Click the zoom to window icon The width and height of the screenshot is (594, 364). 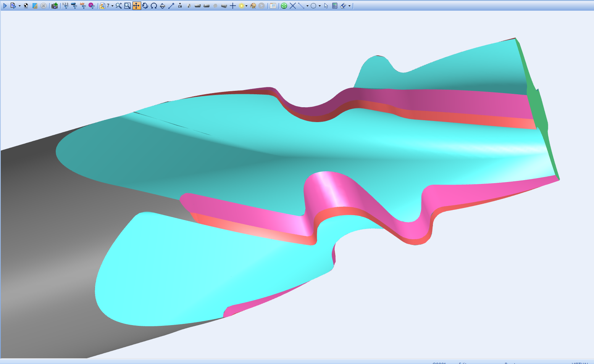(128, 6)
